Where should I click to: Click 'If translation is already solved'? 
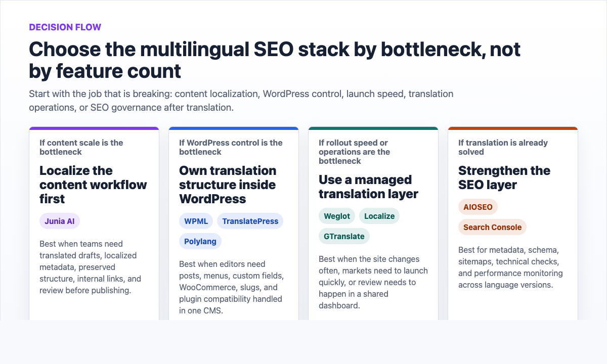(x=503, y=147)
